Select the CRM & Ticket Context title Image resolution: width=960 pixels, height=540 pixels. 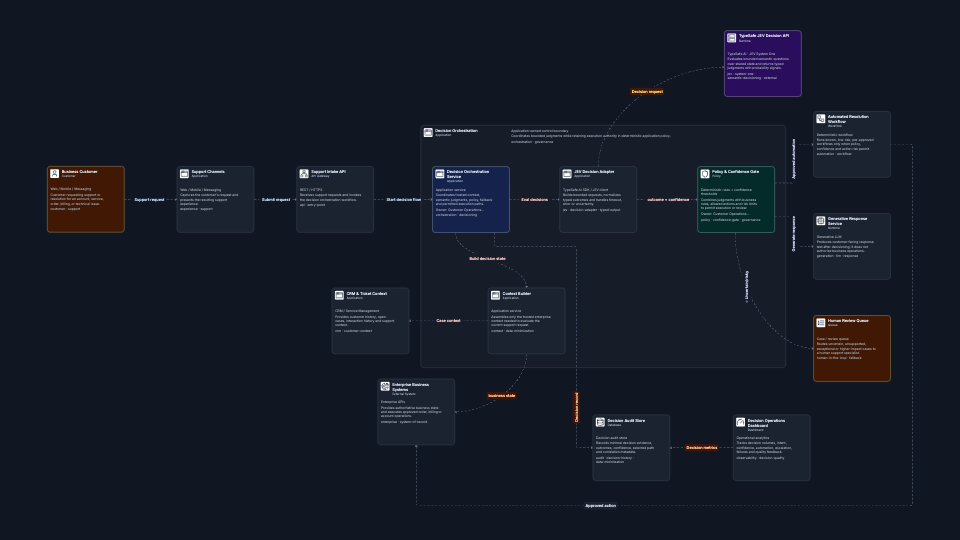pos(367,293)
